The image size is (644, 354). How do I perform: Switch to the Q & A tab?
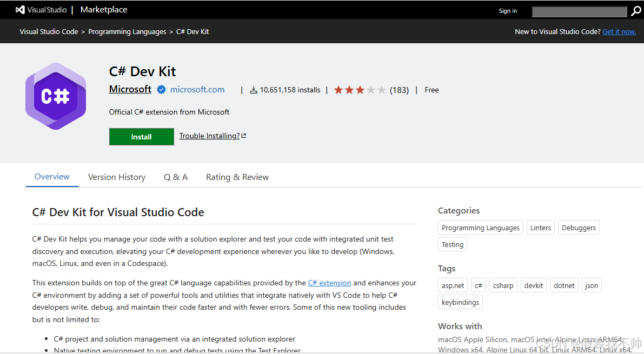(176, 177)
